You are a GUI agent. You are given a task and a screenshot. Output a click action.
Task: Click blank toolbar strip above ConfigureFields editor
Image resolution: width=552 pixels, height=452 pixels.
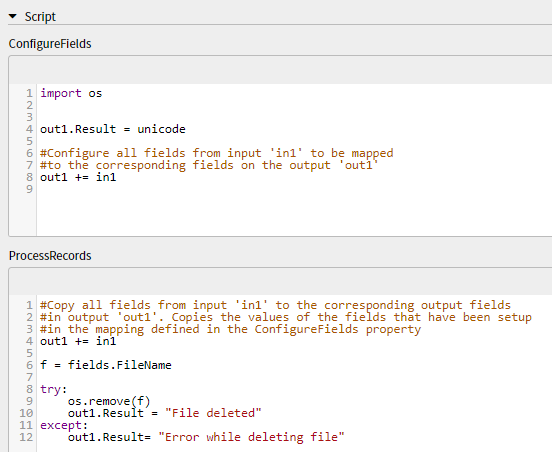click(281, 70)
